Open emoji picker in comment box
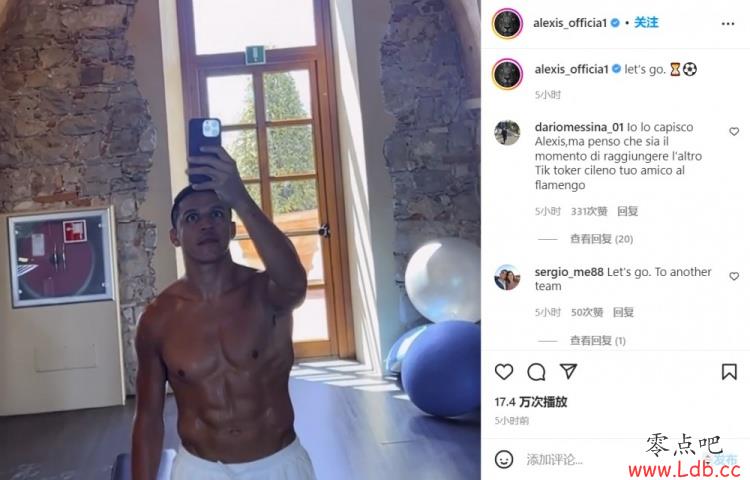Image resolution: width=750 pixels, height=480 pixels. (x=504, y=459)
